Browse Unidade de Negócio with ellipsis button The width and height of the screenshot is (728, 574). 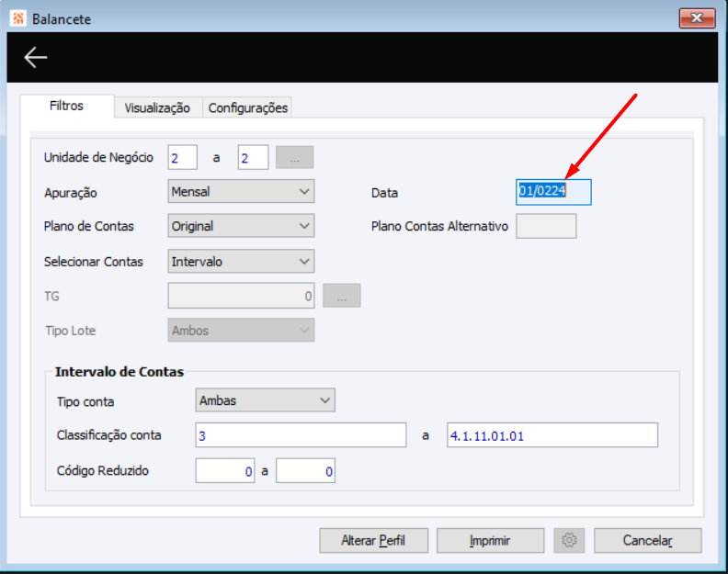[x=294, y=157]
